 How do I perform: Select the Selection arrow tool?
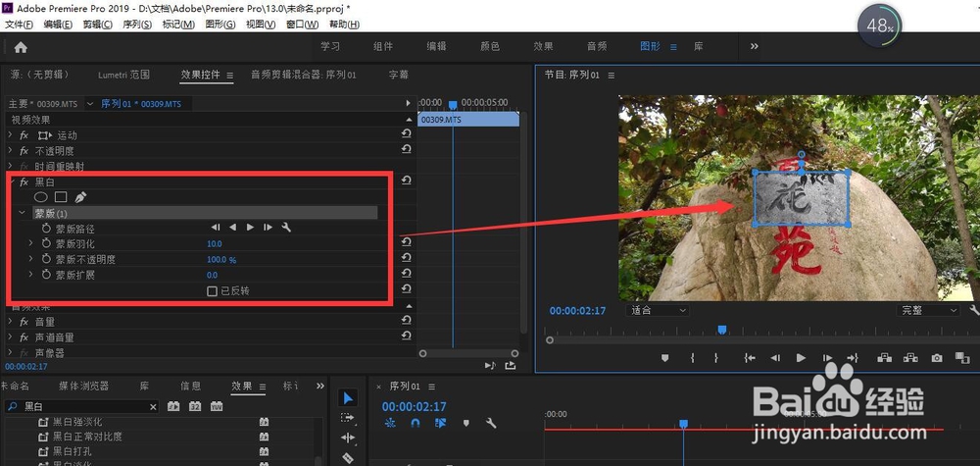[x=348, y=398]
